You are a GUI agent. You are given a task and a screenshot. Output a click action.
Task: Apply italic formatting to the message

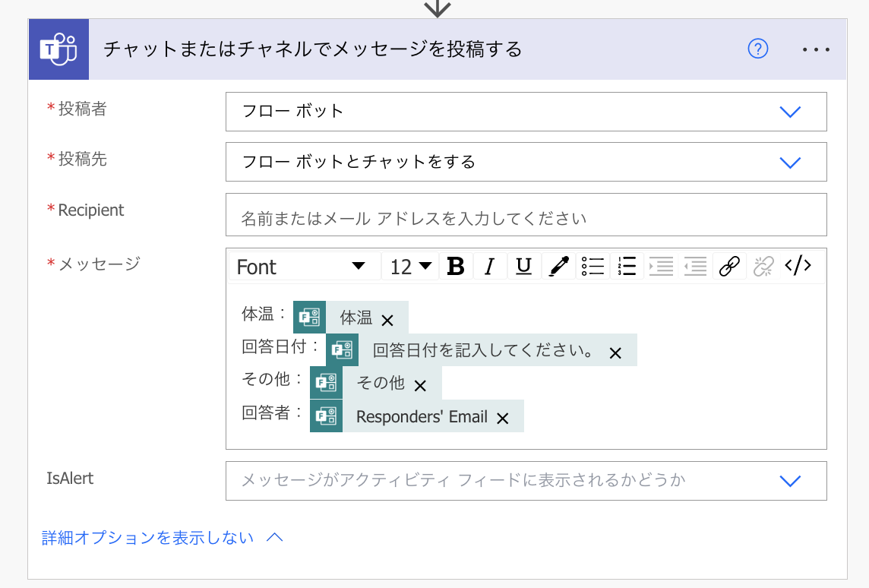[490, 266]
